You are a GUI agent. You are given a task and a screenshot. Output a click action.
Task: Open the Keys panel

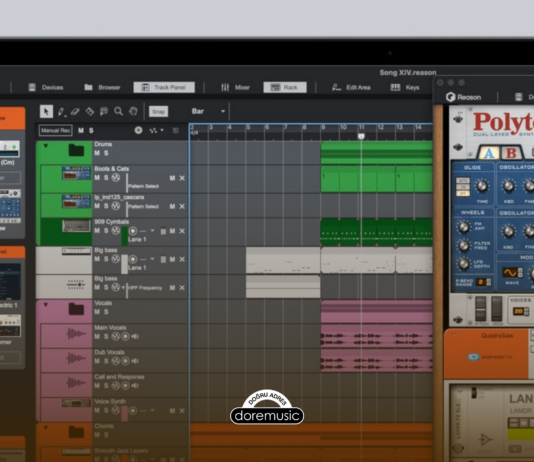click(405, 87)
